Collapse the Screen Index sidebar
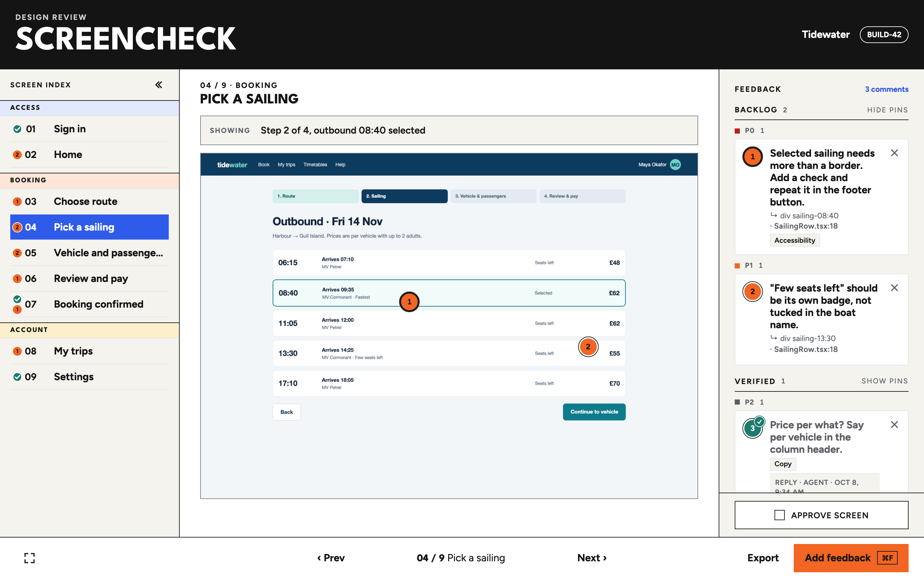The height and width of the screenshot is (578, 924). click(x=159, y=85)
